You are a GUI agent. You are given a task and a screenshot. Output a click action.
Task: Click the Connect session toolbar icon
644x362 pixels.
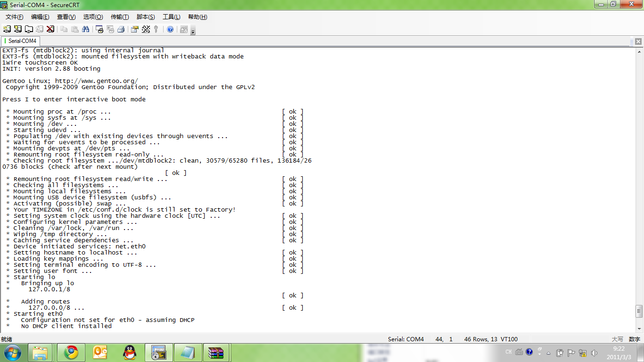pos(7,29)
